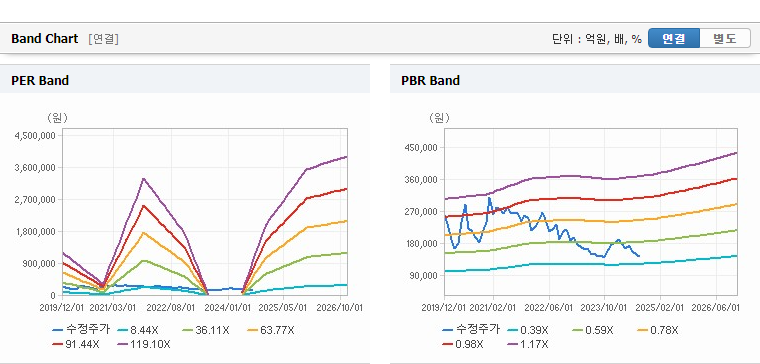
Task: Click the purple 119.10X line peak in PER chart
Action: (x=143, y=179)
